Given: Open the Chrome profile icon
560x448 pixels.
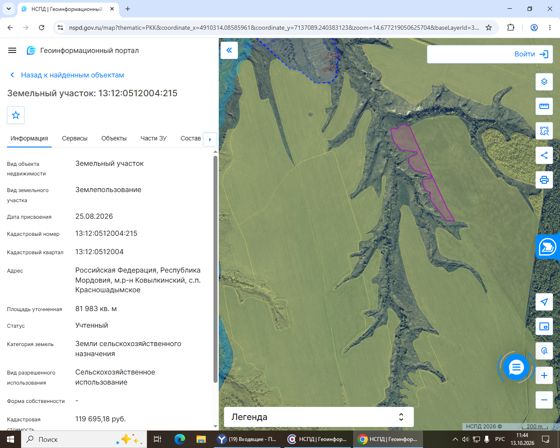Looking at the screenshot, I should point(534,28).
